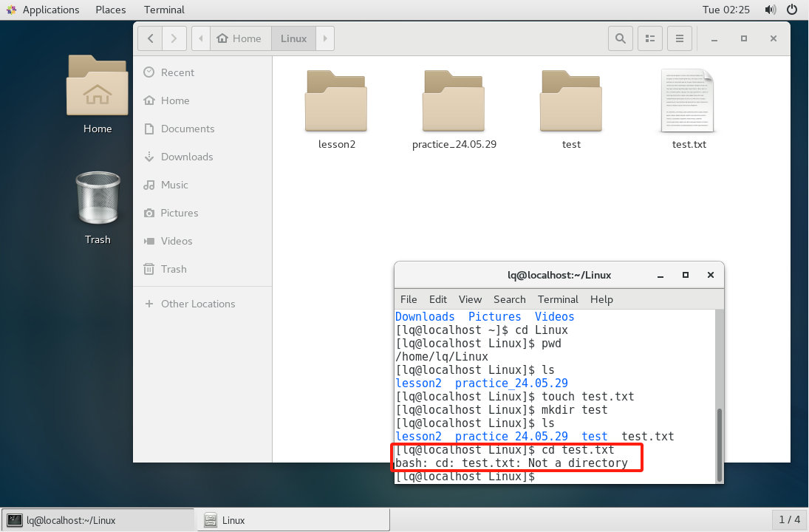Open Trash in the Files sidebar
The height and width of the screenshot is (532, 809).
pos(202,270)
